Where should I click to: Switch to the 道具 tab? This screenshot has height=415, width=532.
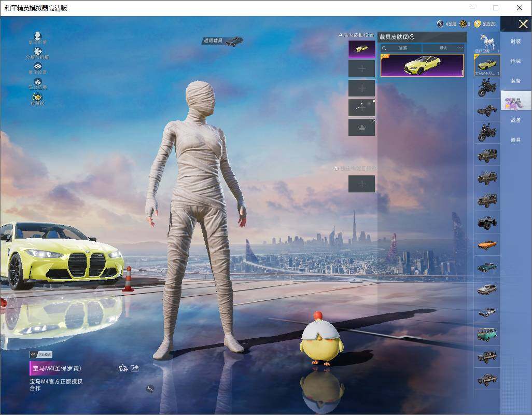click(516, 140)
